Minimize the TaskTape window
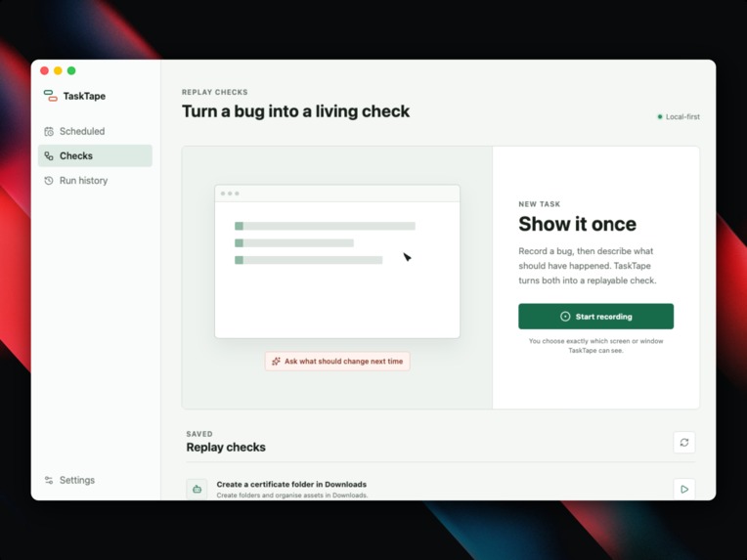The image size is (747, 560). [x=58, y=71]
